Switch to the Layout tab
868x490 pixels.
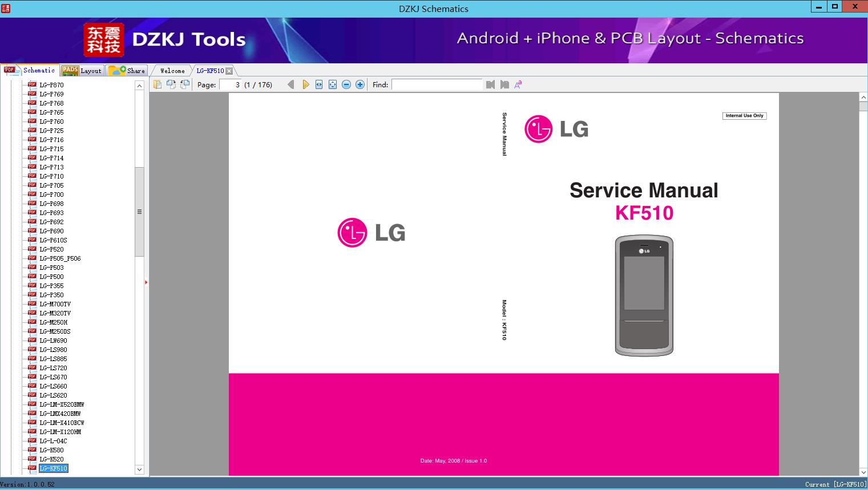82,71
